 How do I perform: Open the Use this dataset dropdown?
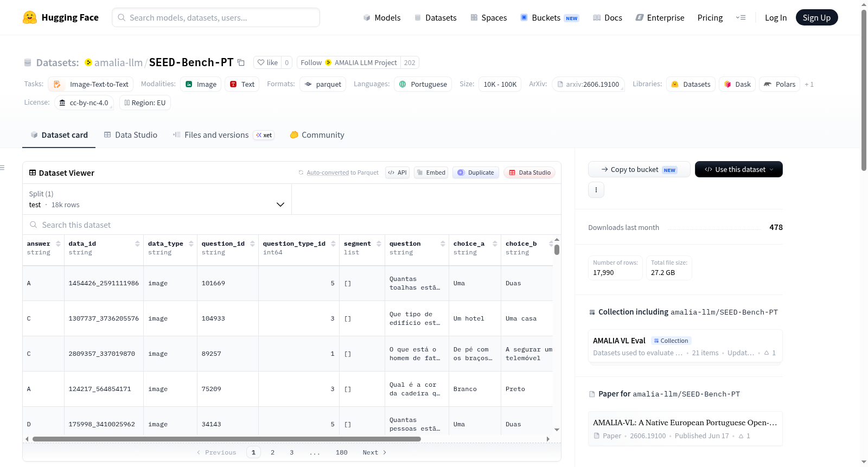click(x=739, y=169)
